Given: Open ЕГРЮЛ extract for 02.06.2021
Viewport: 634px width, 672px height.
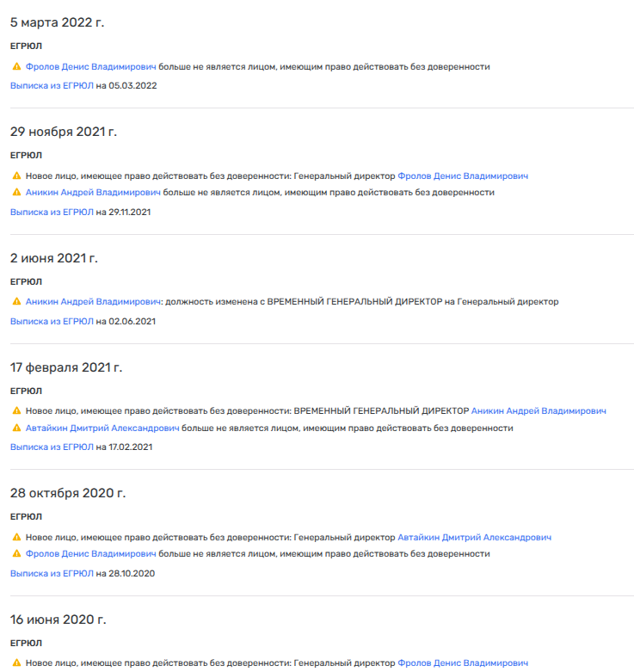Looking at the screenshot, I should [52, 321].
